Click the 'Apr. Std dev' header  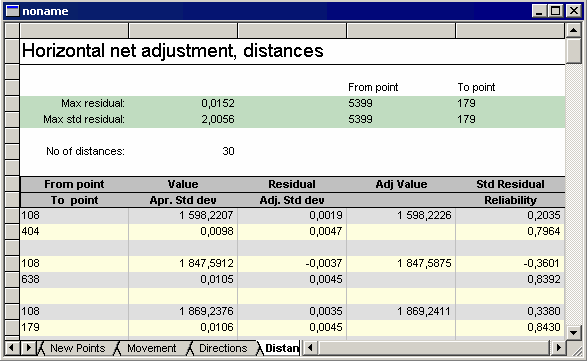tap(183, 200)
